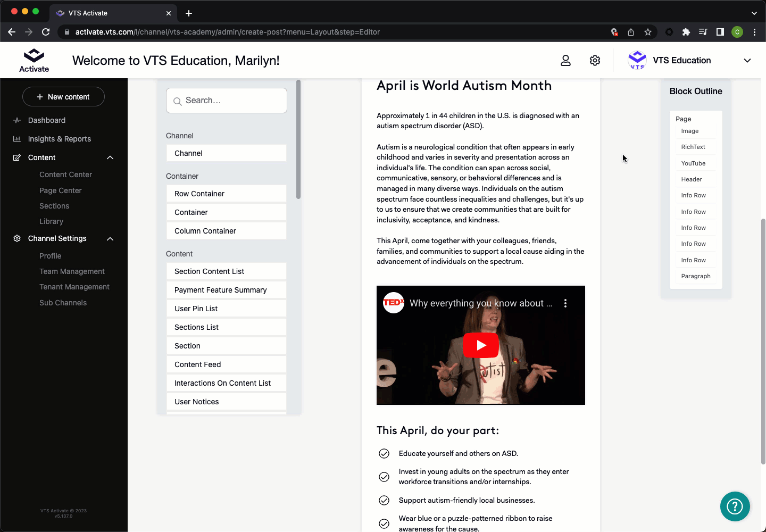766x532 pixels.
Task: Click the Insights & Reports chart icon
Action: (x=17, y=139)
